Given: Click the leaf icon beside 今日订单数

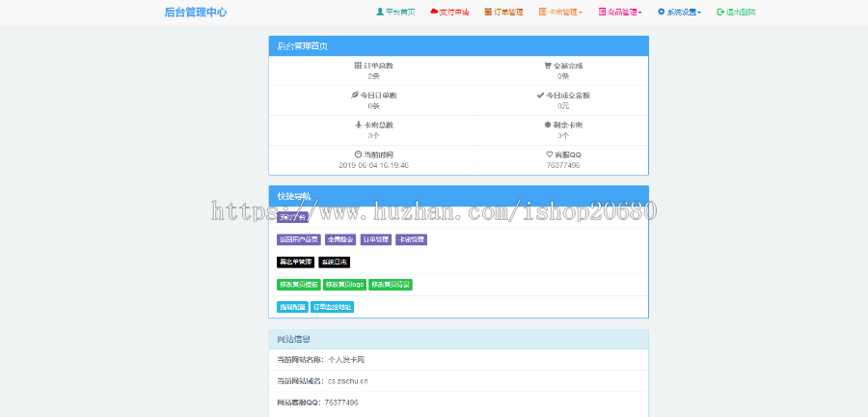Looking at the screenshot, I should click(x=354, y=96).
